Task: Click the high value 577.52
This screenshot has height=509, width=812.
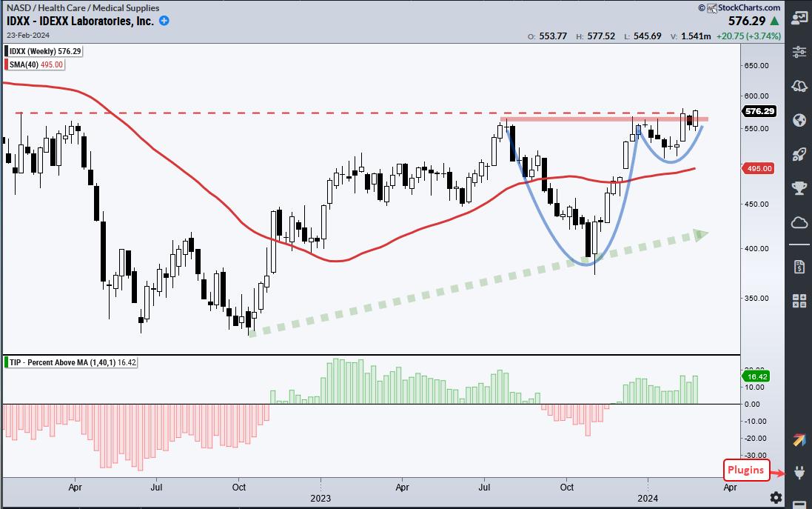Action: tap(601, 36)
